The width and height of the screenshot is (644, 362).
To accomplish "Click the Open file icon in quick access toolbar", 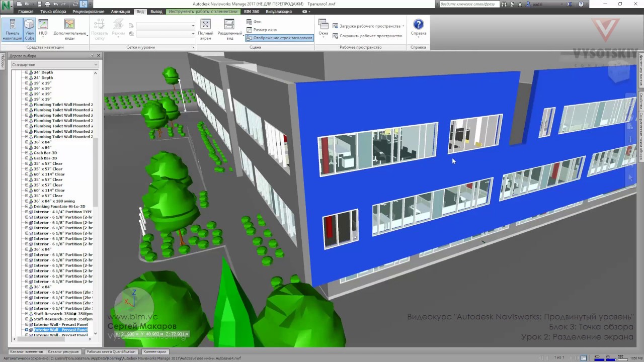I will coord(27,4).
